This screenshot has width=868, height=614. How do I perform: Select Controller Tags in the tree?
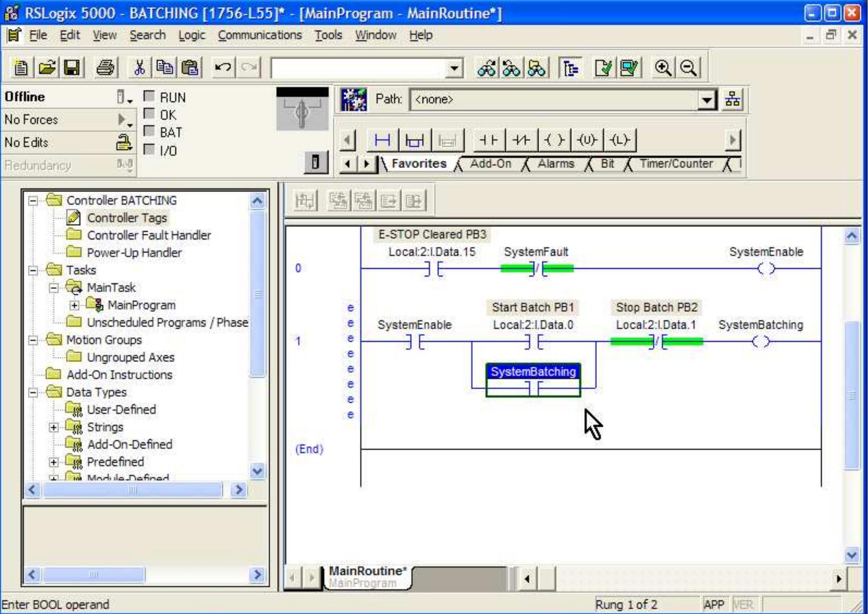(x=127, y=218)
